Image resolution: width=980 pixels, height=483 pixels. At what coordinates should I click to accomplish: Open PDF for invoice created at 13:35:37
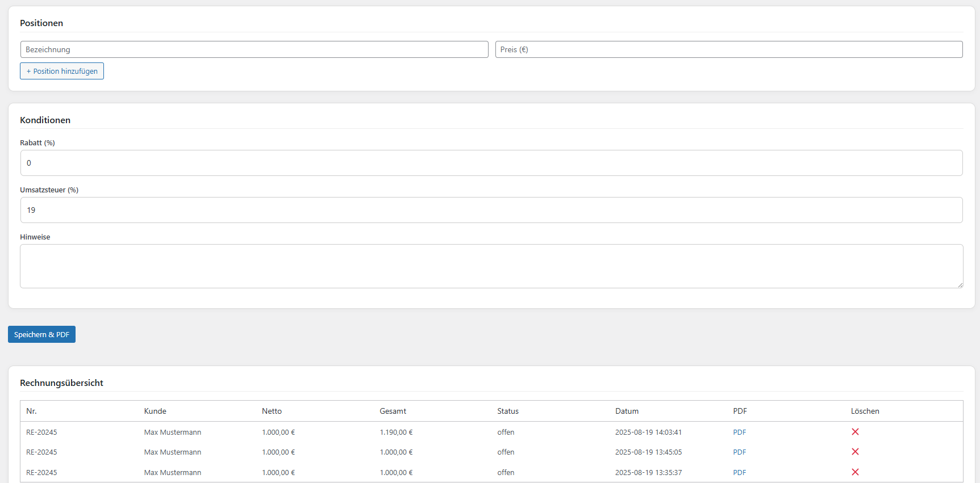[739, 473]
